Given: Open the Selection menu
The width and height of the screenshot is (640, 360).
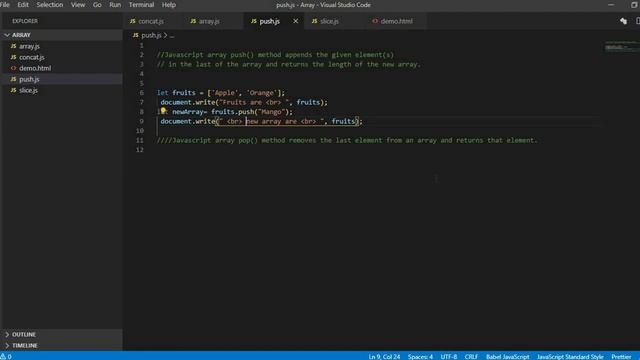Looking at the screenshot, I should (x=50, y=5).
